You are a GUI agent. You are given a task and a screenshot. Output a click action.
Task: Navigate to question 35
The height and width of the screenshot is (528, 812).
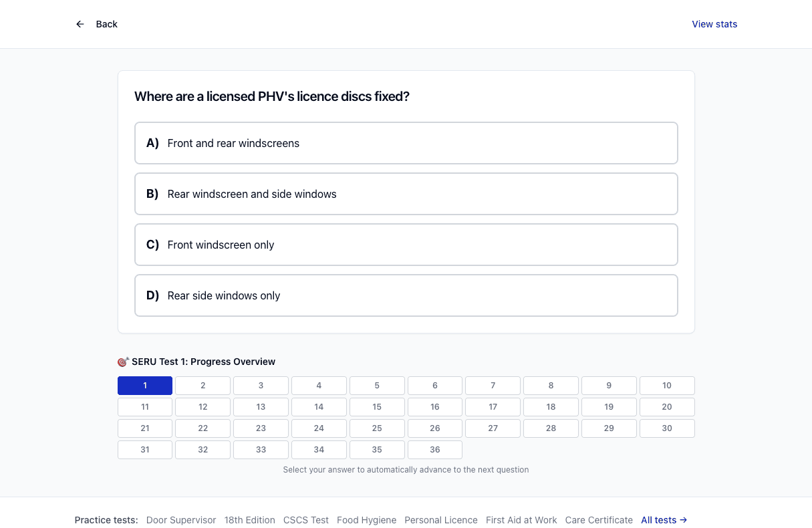(x=377, y=450)
